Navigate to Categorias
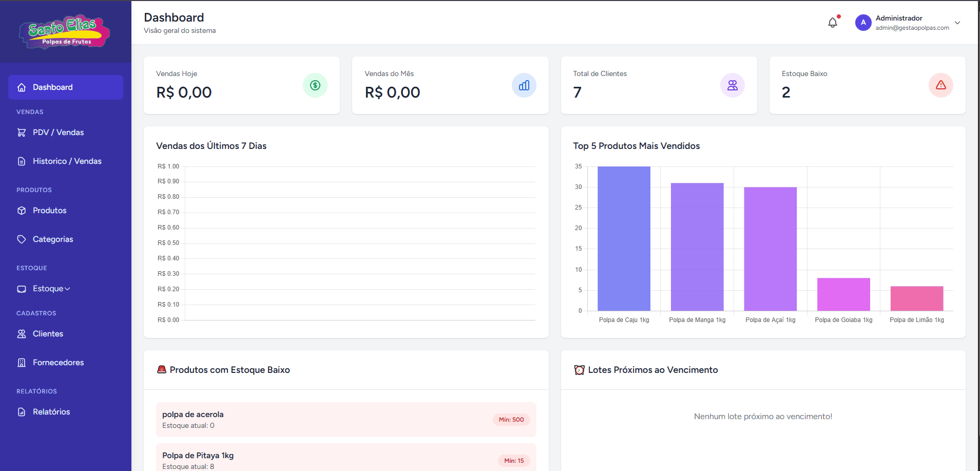Image resolution: width=980 pixels, height=471 pixels. pos(53,239)
